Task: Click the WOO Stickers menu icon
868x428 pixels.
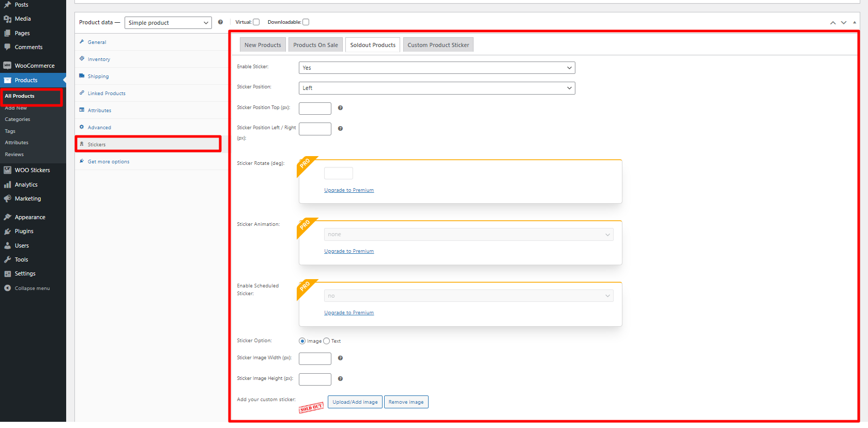Action: (x=7, y=170)
